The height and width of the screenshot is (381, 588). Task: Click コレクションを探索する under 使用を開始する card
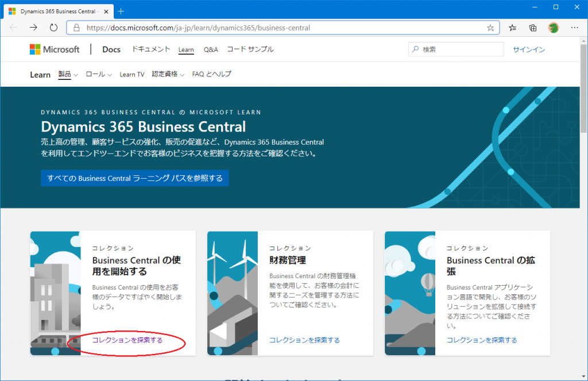click(127, 340)
